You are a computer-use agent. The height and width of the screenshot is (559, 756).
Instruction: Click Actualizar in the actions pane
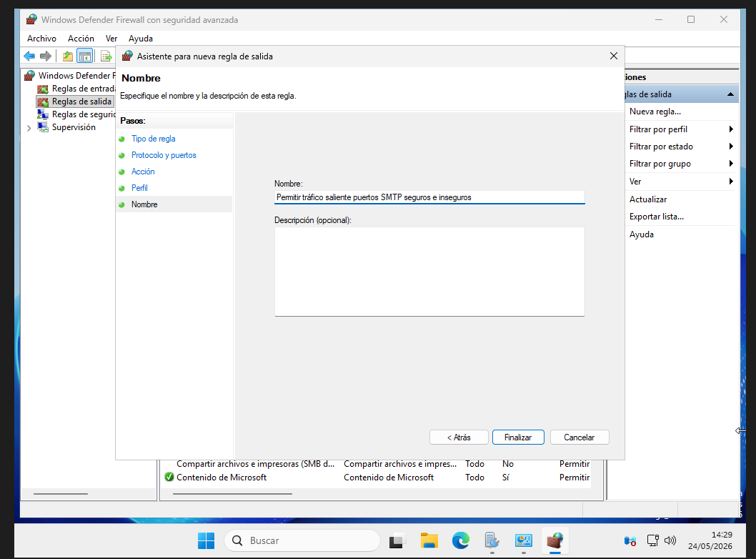click(x=647, y=199)
